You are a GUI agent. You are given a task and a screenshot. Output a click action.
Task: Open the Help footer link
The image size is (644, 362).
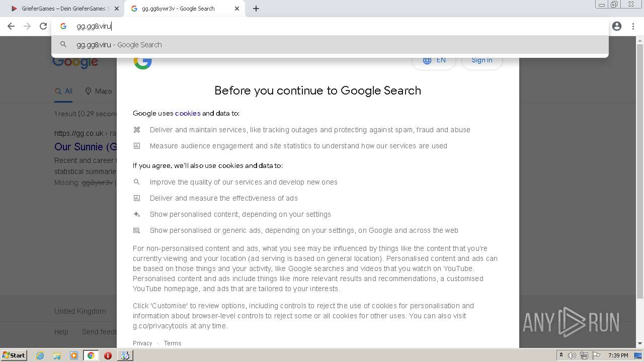tap(61, 332)
